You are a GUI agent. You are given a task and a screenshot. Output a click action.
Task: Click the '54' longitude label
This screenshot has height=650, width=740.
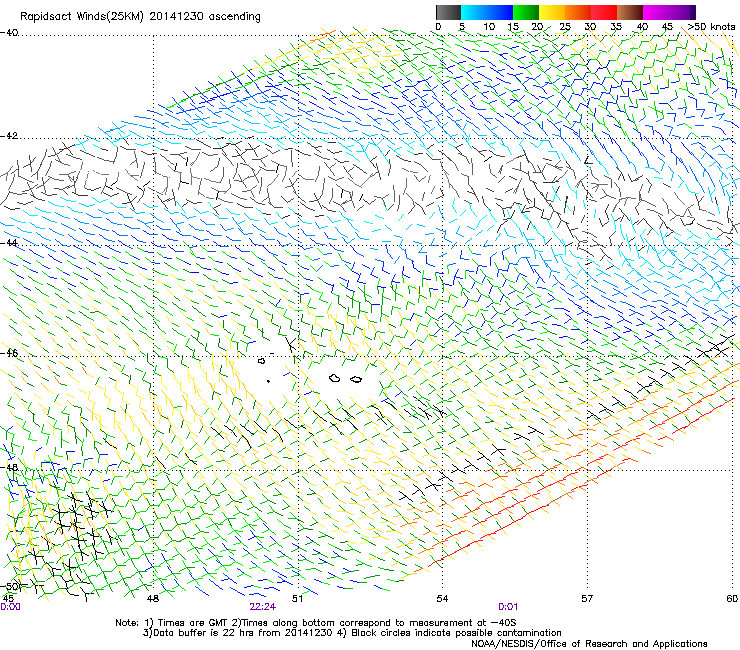tap(442, 599)
